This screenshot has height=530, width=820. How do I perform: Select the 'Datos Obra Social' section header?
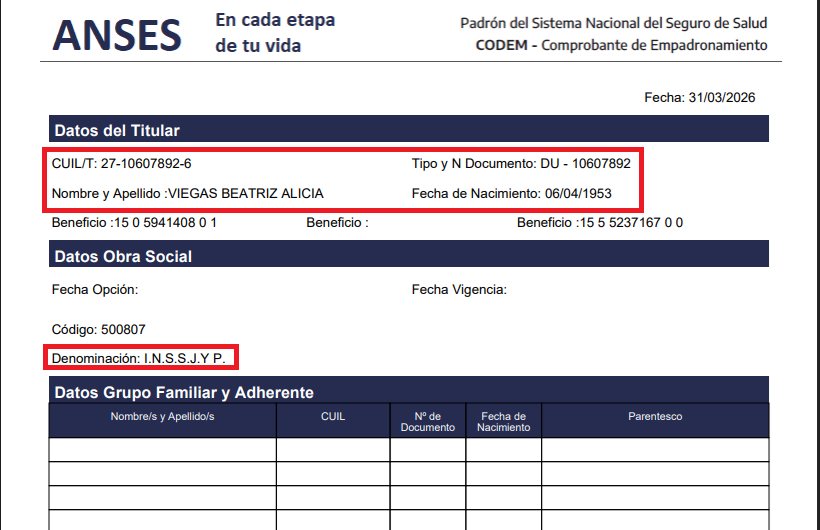coord(123,256)
